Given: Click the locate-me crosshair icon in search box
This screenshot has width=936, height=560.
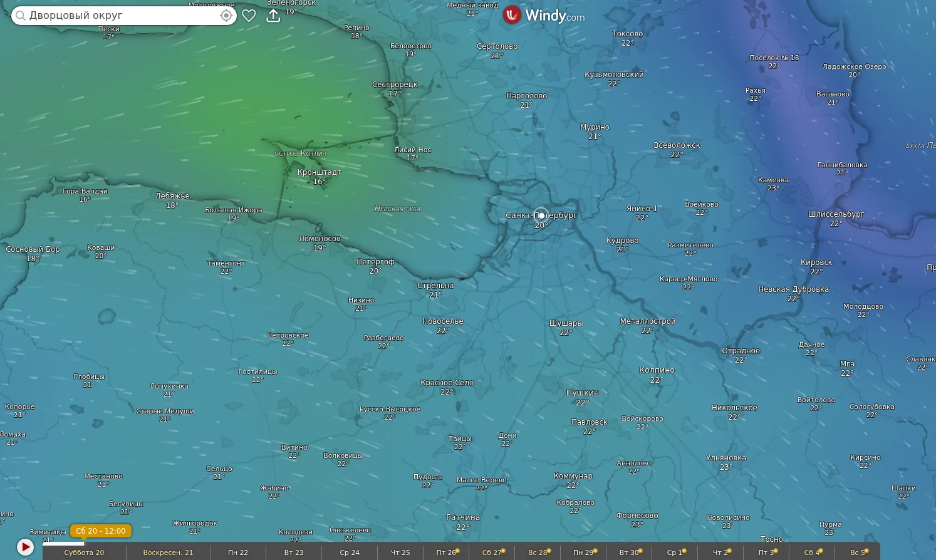Looking at the screenshot, I should 226,16.
